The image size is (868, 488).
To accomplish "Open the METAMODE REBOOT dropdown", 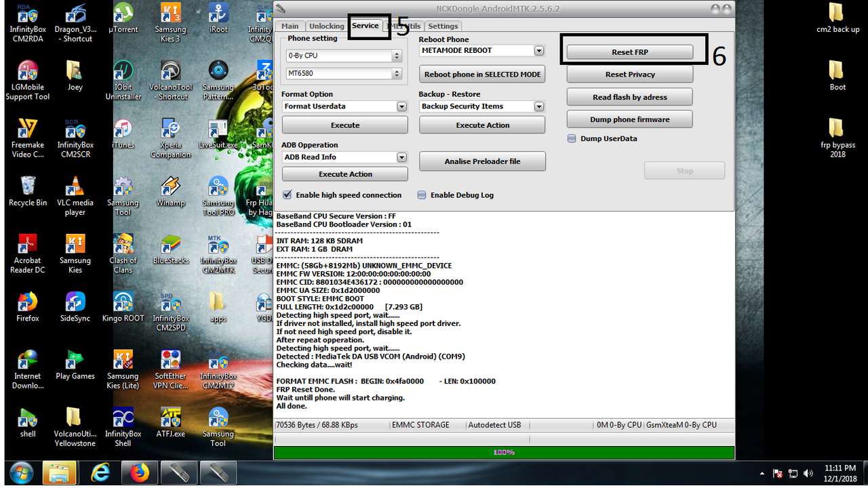I will point(538,51).
